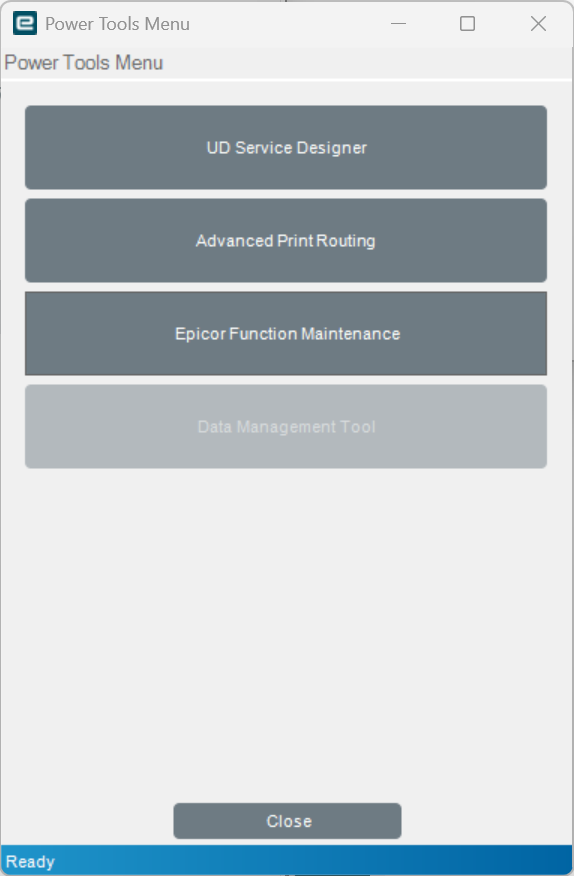574x876 pixels.
Task: Open UD Service Designer
Action: coord(286,147)
